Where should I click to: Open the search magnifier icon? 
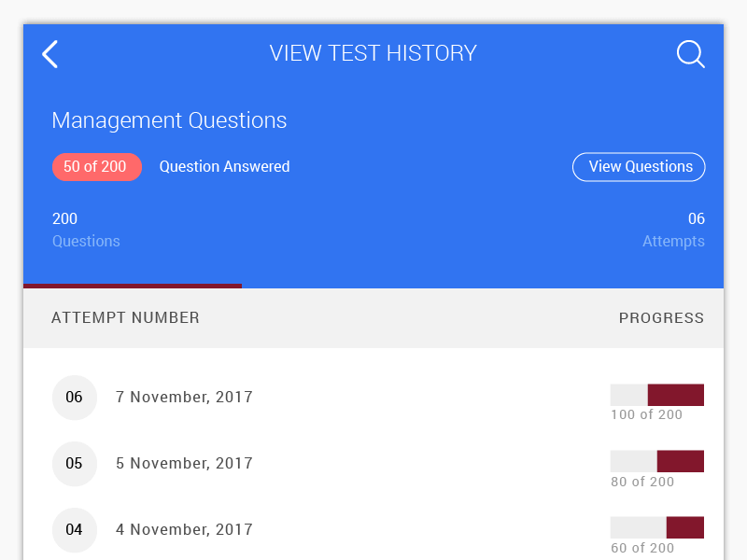[x=691, y=54]
